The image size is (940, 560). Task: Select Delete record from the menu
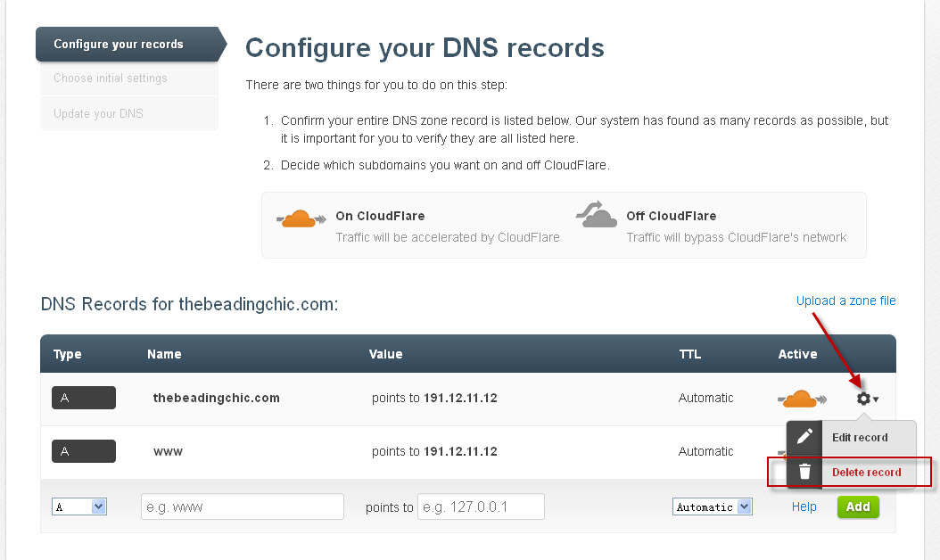[864, 473]
